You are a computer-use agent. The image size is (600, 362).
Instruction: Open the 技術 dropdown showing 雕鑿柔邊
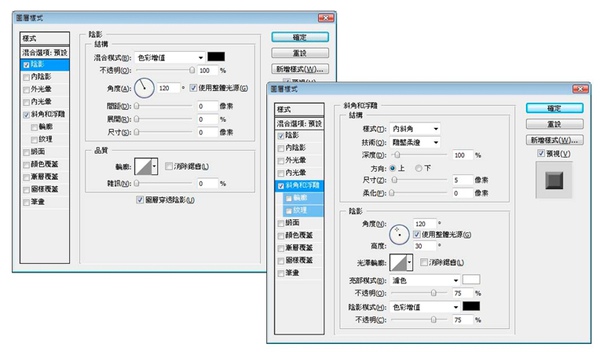click(414, 142)
